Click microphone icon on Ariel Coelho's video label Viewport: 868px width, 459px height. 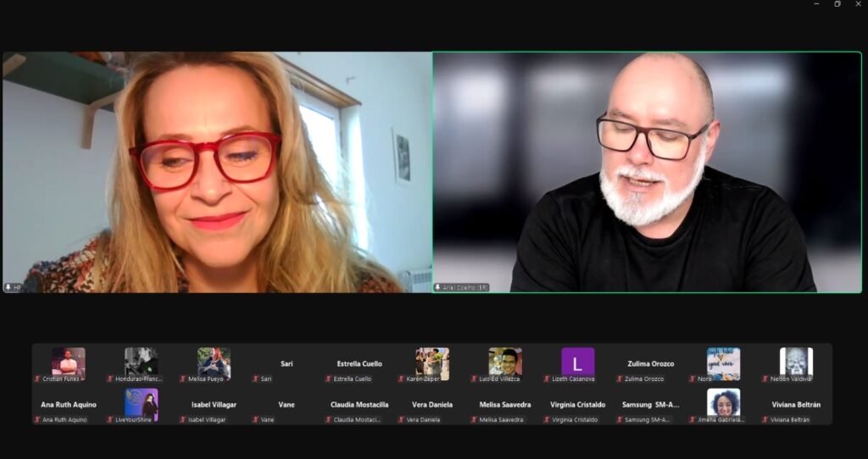pos(438,288)
